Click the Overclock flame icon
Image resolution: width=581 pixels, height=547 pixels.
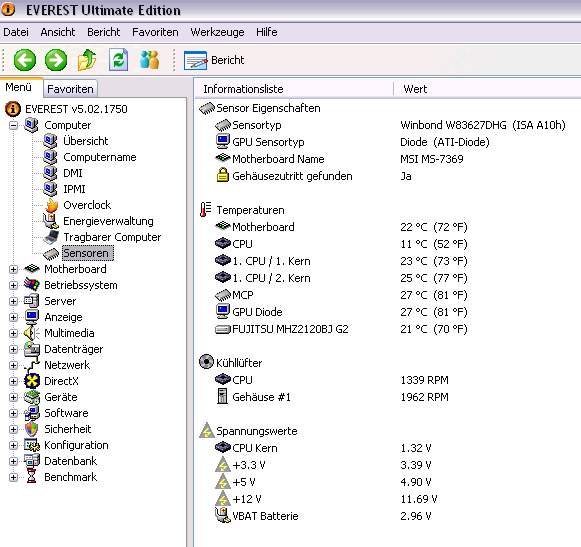pos(52,205)
